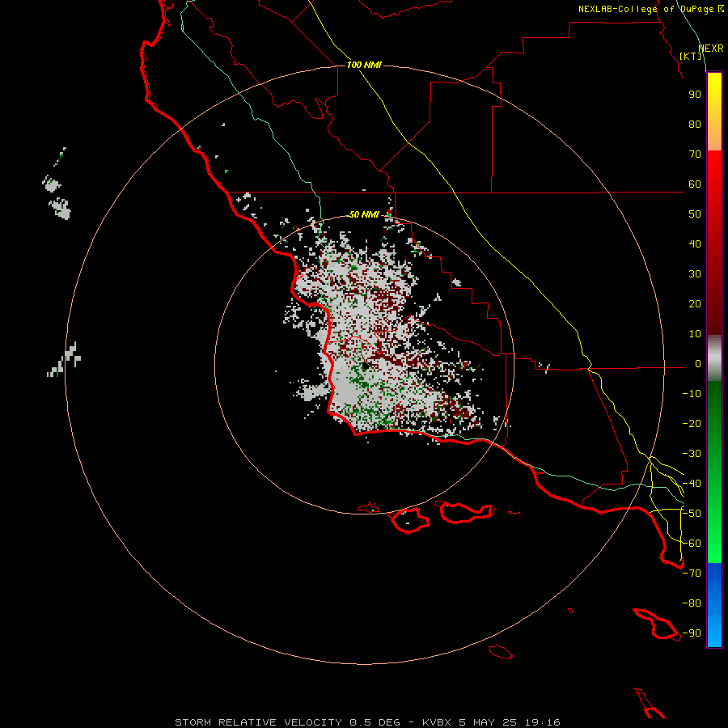The height and width of the screenshot is (728, 728).
Task: Click the -70 value on the velocity scale
Action: pos(692,574)
